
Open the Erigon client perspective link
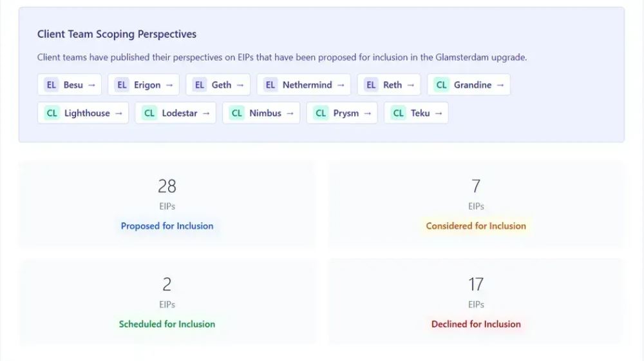point(147,85)
